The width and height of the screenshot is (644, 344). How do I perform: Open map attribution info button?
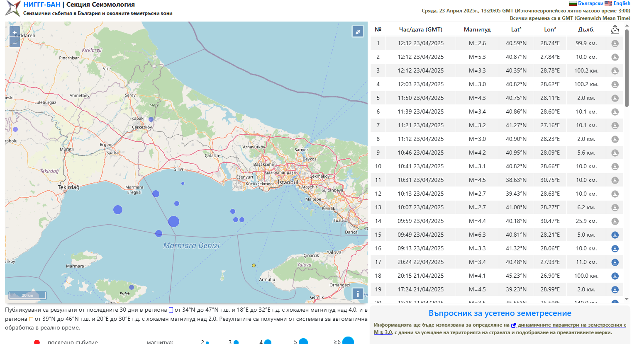click(x=357, y=293)
